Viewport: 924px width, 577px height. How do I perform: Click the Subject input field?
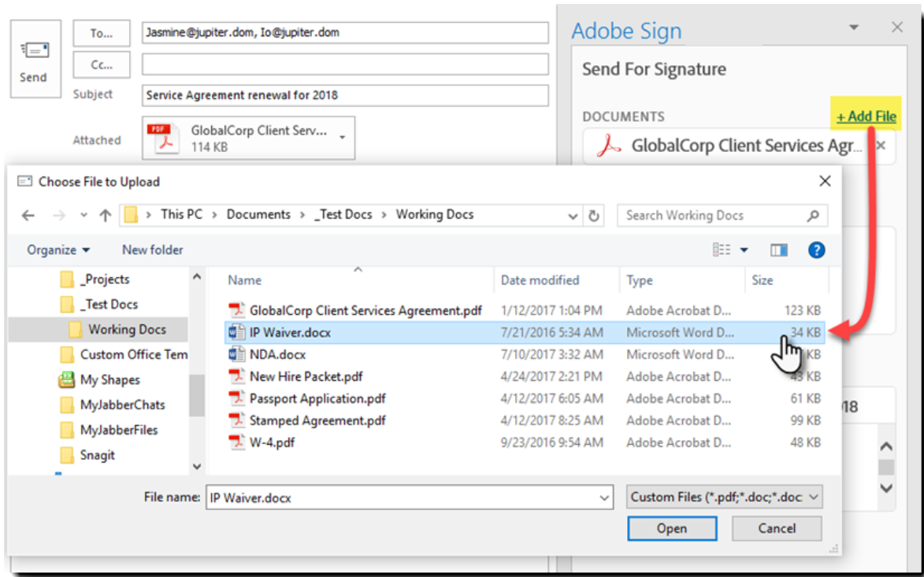coord(345,95)
